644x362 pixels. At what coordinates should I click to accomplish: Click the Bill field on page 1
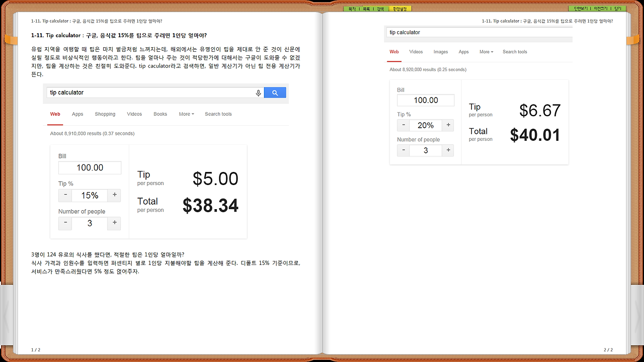coord(90,168)
